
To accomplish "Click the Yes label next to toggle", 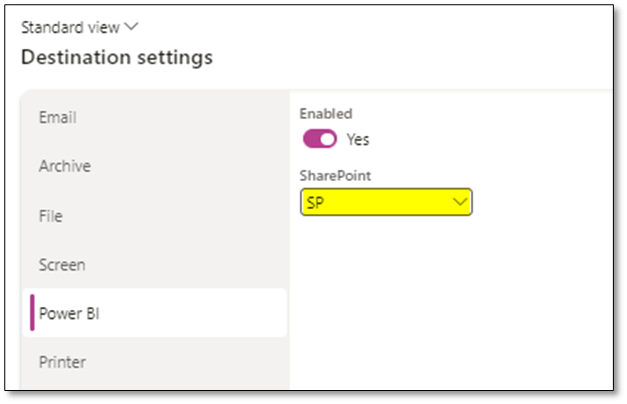I will 358,139.
